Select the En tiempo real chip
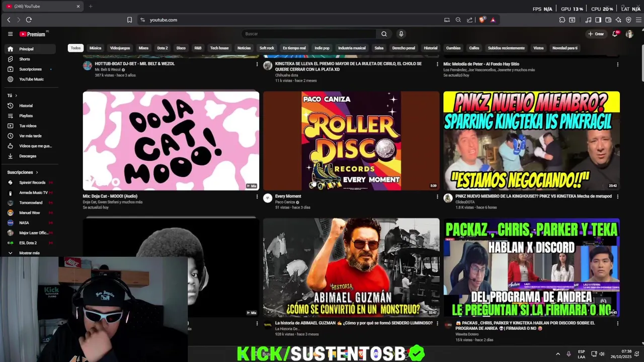Viewport: 644px width, 362px height. (x=294, y=48)
